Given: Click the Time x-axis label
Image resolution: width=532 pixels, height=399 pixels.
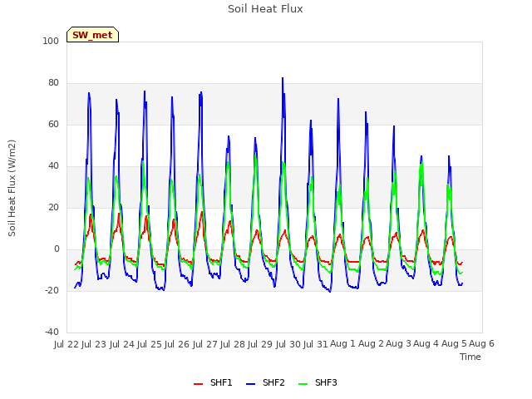Looking at the screenshot, I should point(470,357).
